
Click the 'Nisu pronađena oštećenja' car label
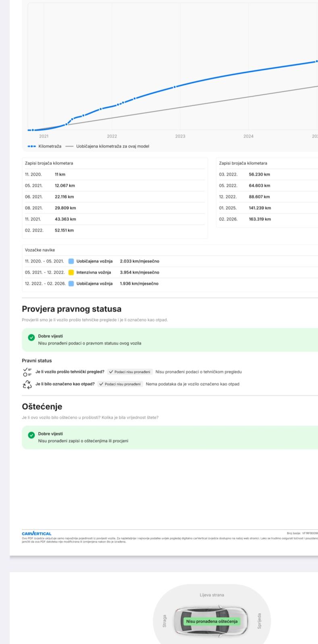click(212, 621)
